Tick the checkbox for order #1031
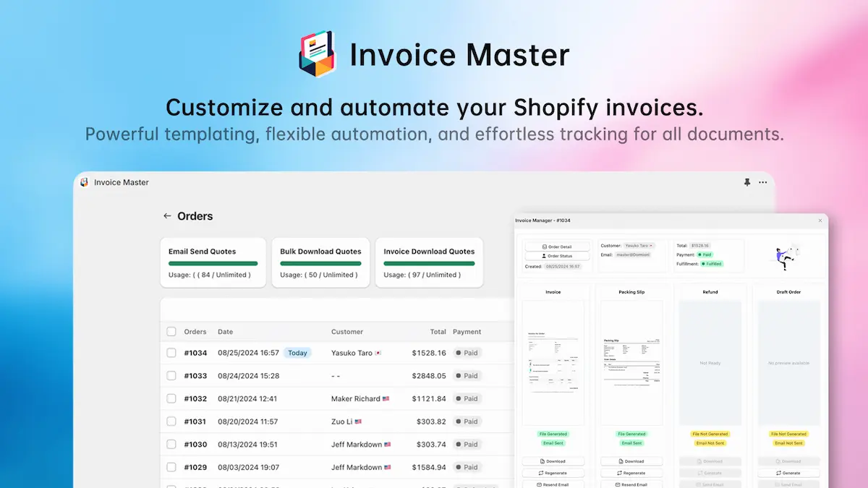This screenshot has width=868, height=488. click(x=171, y=421)
